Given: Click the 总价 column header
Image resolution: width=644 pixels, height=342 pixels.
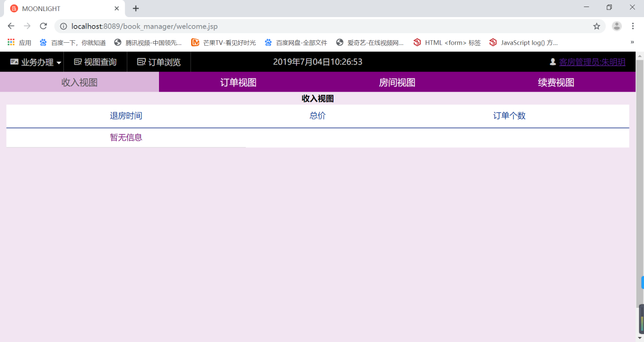Looking at the screenshot, I should tap(317, 116).
